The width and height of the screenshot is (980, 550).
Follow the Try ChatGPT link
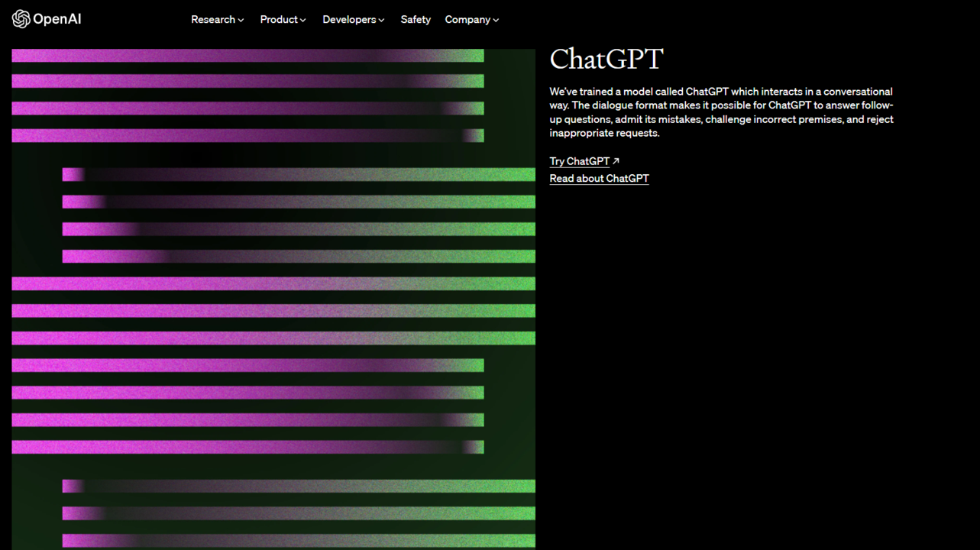click(x=580, y=161)
